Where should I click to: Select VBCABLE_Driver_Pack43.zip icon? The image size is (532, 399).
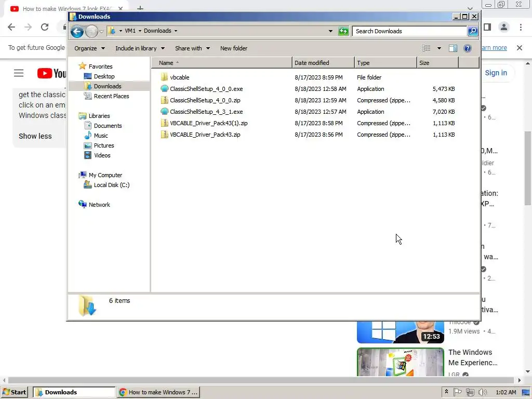click(164, 135)
